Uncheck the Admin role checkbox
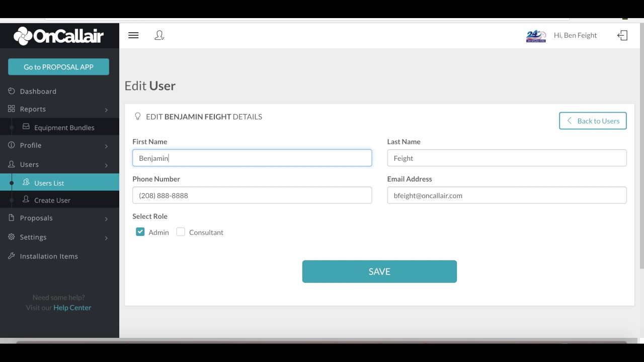The height and width of the screenshot is (362, 644). (x=140, y=232)
